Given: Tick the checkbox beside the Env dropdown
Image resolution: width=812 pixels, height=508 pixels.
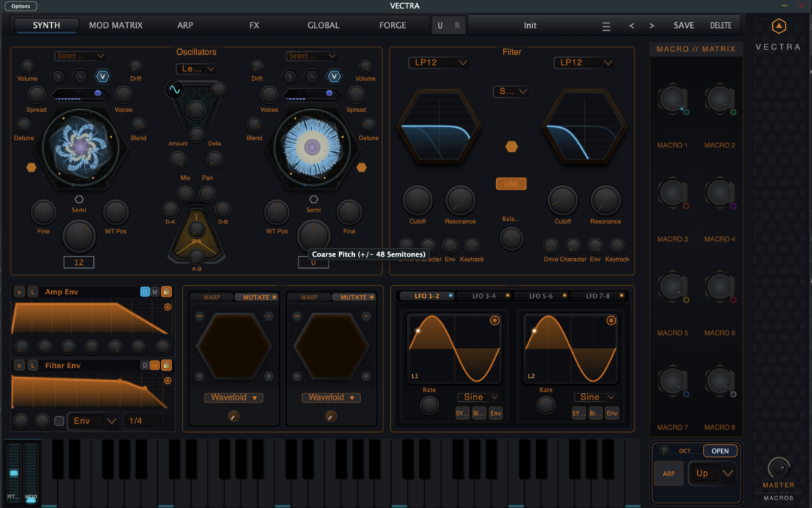Looking at the screenshot, I should point(59,421).
